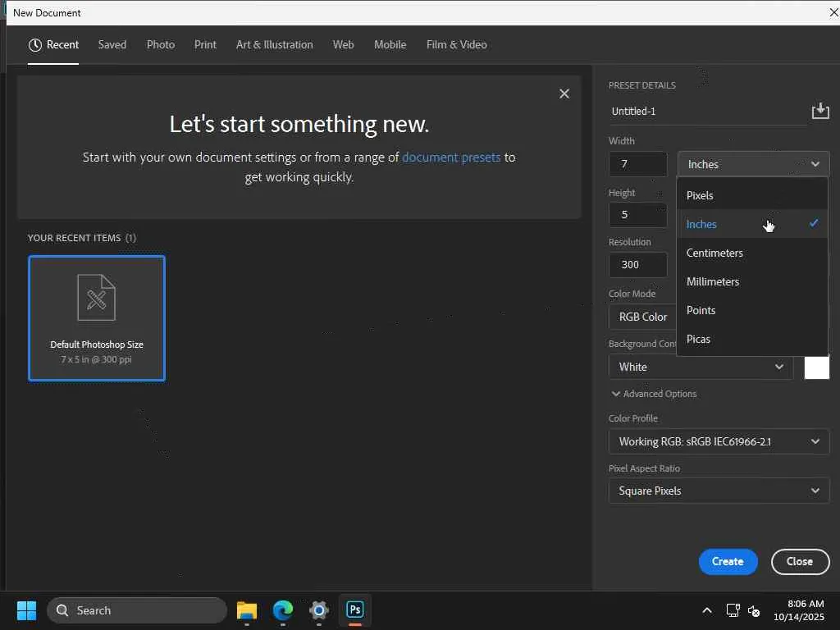The width and height of the screenshot is (840, 630).
Task: Choose Centimeters from the units list
Action: point(752,253)
